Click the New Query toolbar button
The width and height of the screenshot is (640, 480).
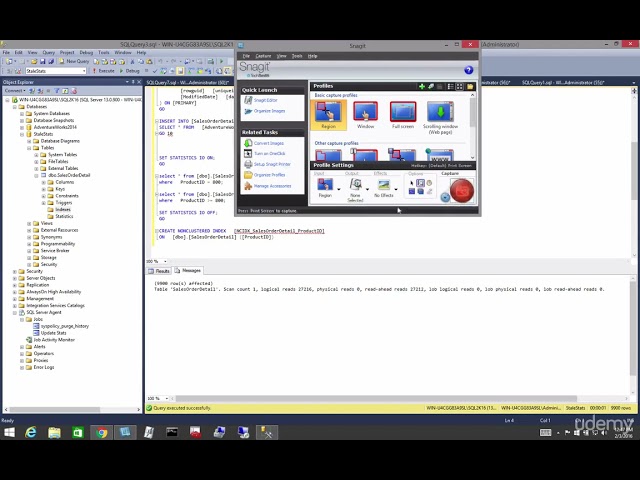pyautogui.click(x=74, y=61)
